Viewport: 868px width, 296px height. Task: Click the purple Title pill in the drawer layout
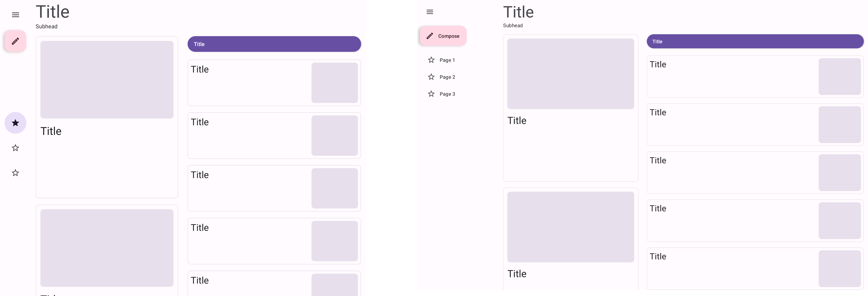pos(755,41)
